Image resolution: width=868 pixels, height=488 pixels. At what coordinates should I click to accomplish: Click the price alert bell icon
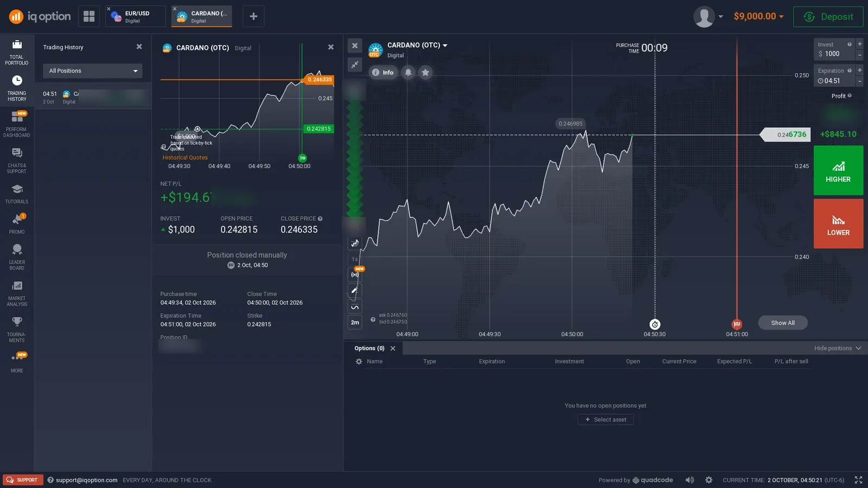(x=408, y=72)
